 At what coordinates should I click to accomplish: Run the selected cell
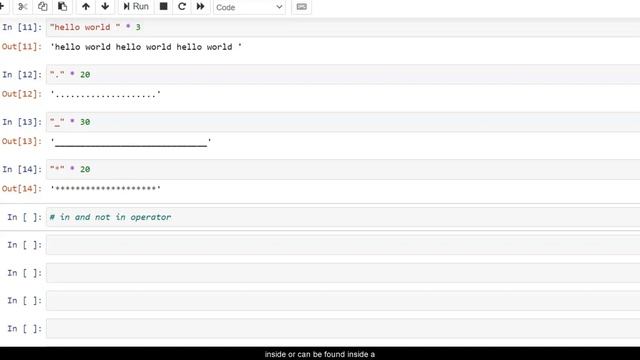(136, 7)
